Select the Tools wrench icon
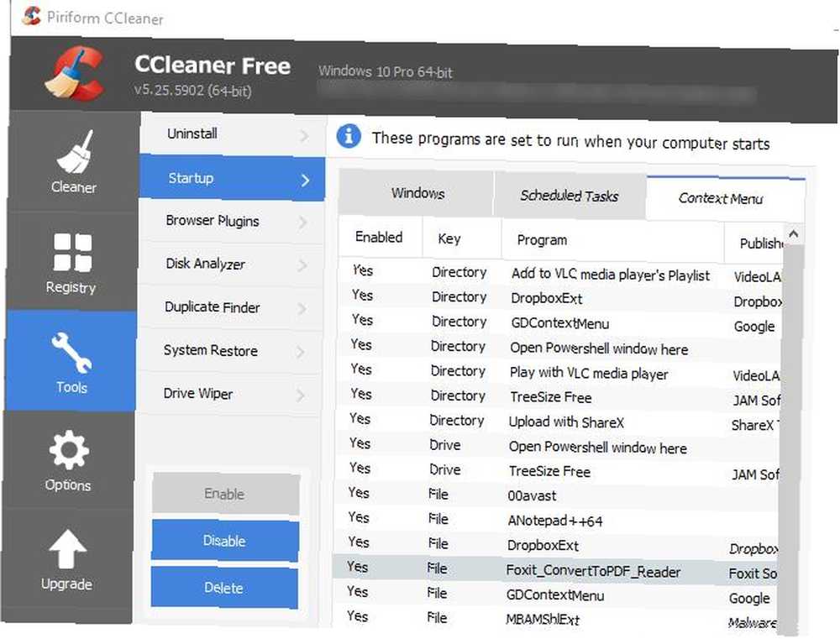This screenshot has height=639, width=840. [71, 352]
